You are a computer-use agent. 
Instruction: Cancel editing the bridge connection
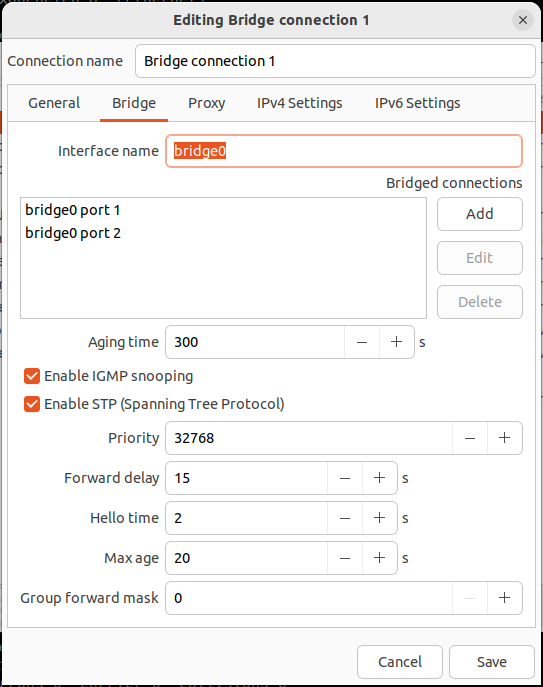(400, 662)
